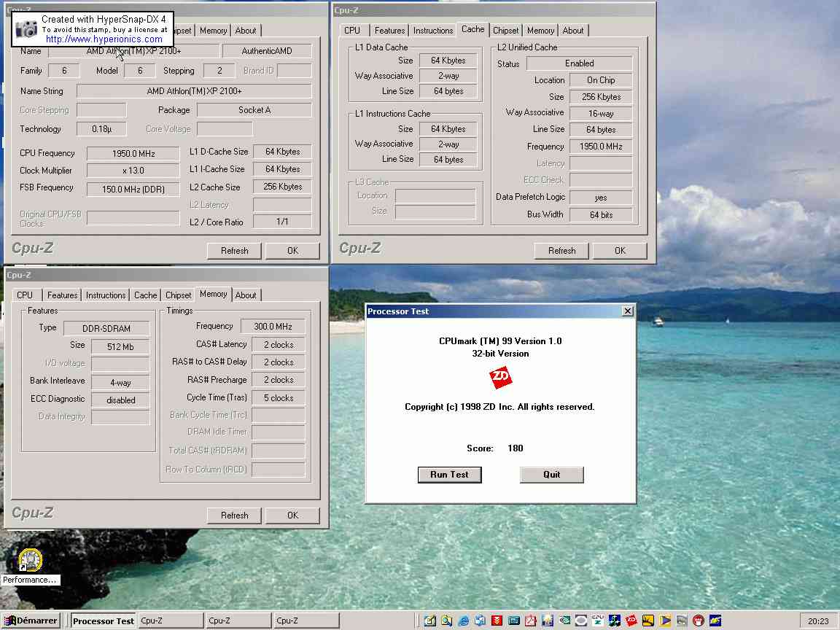
Task: Click the yellow play triangle icon in the taskbar
Action: (665, 621)
